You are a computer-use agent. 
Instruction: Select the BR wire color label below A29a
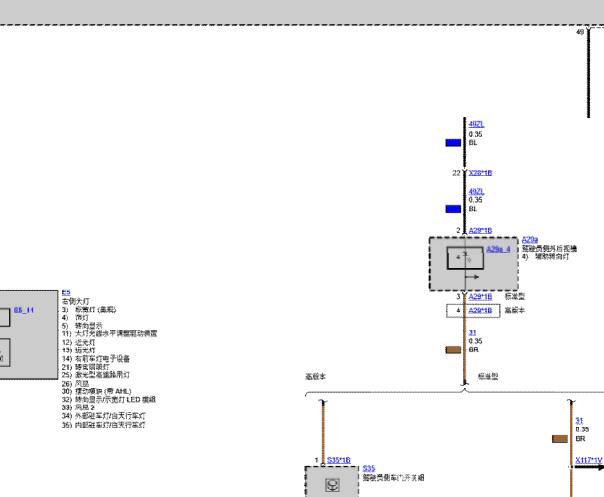coord(473,350)
